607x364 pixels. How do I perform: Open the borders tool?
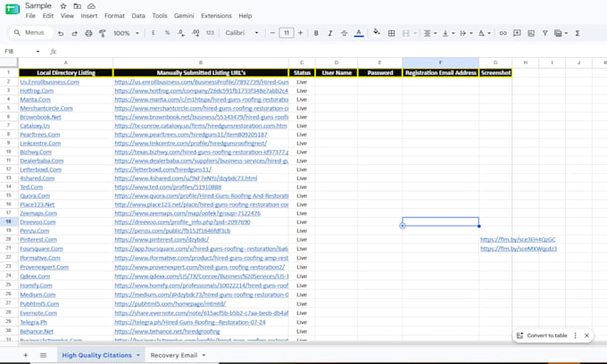[x=391, y=33]
